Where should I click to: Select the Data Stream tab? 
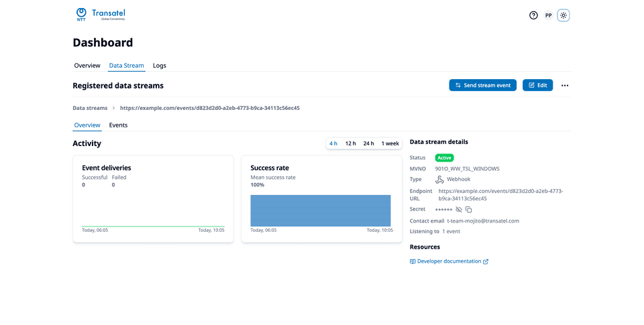pyautogui.click(x=127, y=66)
